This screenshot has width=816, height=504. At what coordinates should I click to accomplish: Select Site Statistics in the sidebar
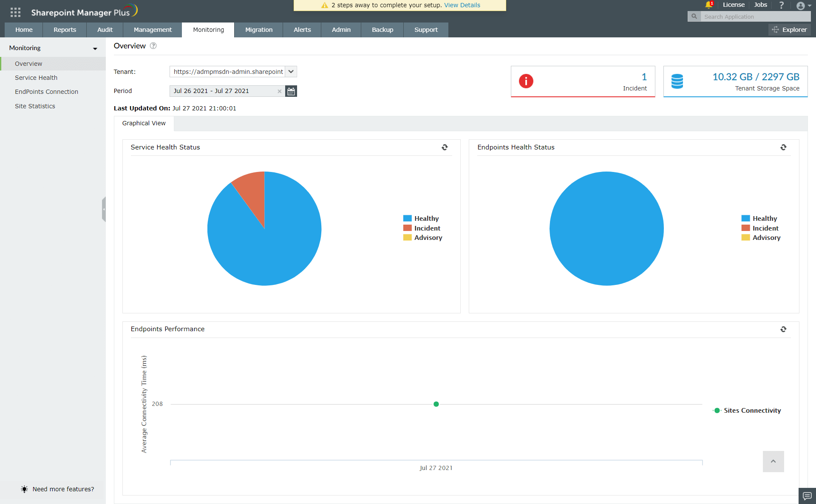(35, 106)
